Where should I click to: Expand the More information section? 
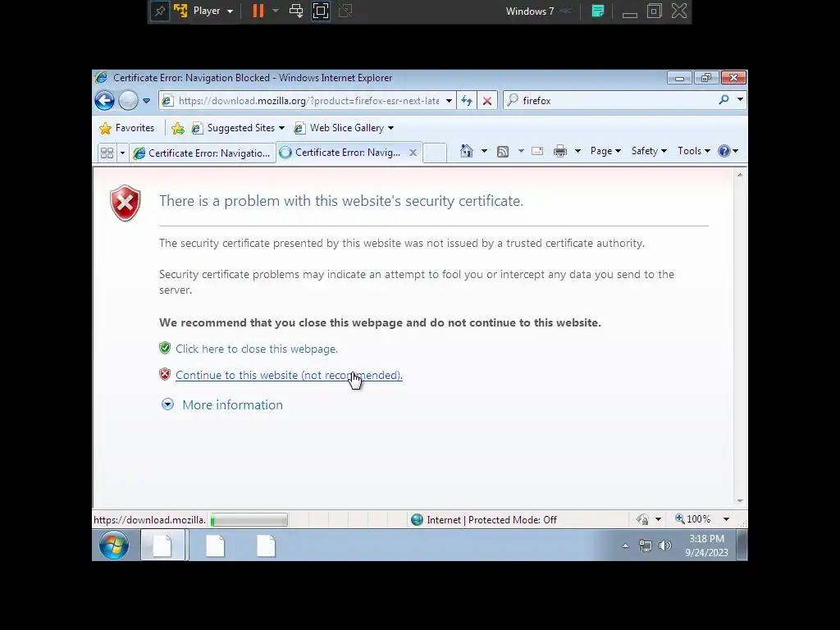222,404
